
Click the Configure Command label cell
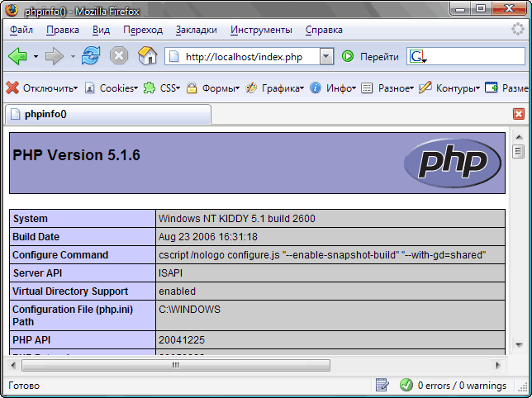click(83, 255)
